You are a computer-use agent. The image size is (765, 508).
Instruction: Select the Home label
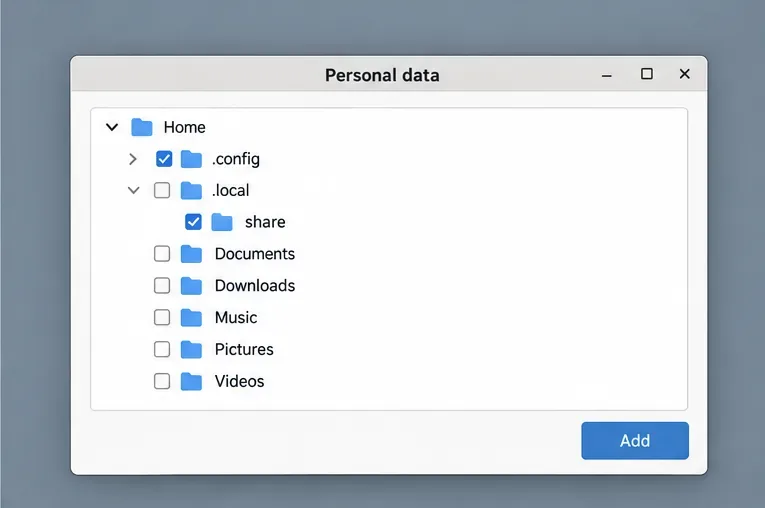click(184, 127)
